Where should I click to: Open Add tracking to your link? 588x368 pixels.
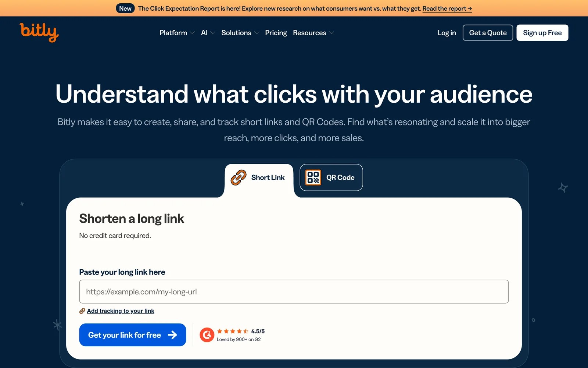coord(121,311)
